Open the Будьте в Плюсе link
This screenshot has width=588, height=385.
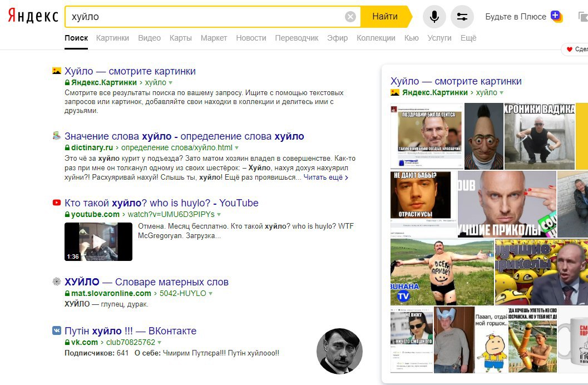tap(516, 17)
